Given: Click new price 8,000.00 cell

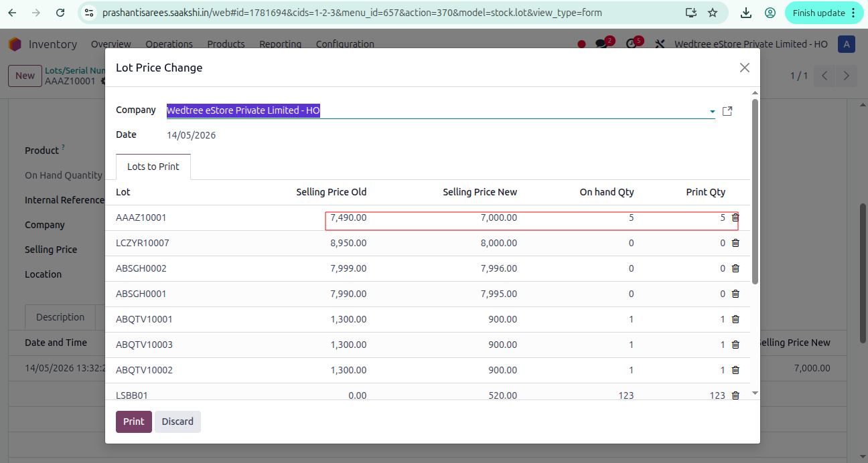Looking at the screenshot, I should click(499, 243).
